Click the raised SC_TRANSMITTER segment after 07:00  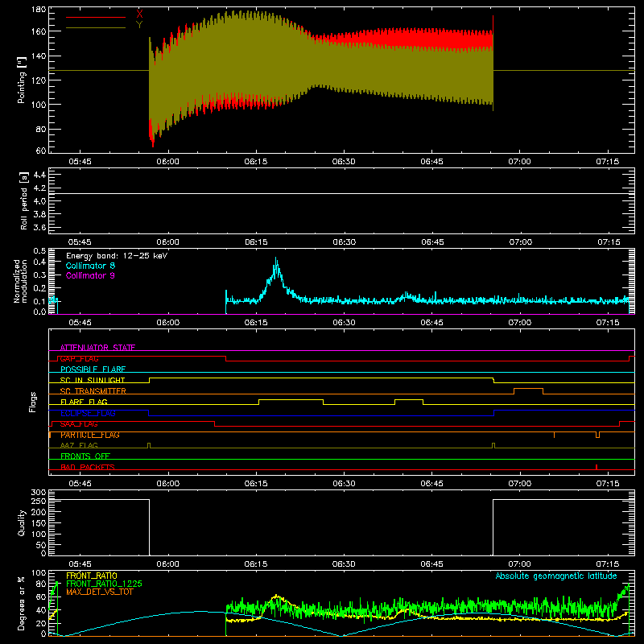[528, 389]
